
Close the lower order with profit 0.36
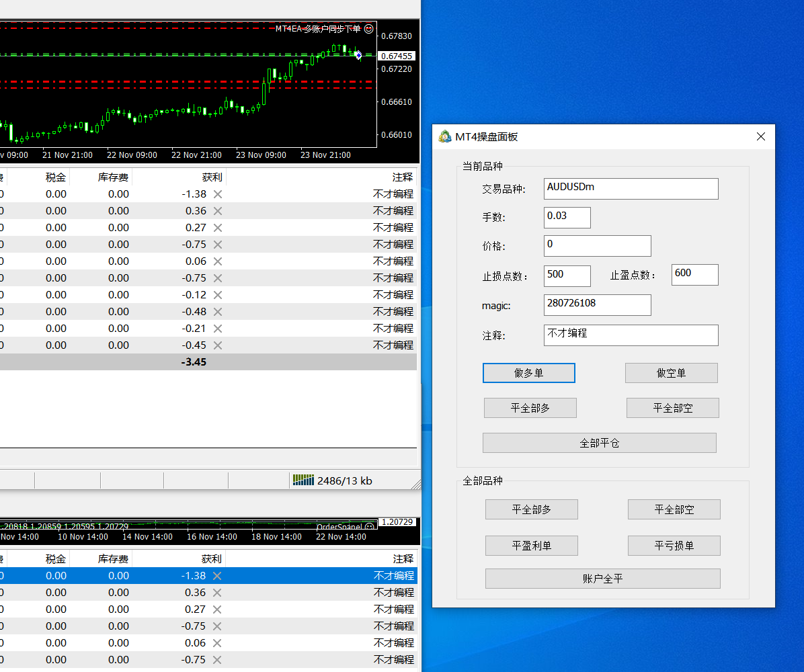pos(217,593)
